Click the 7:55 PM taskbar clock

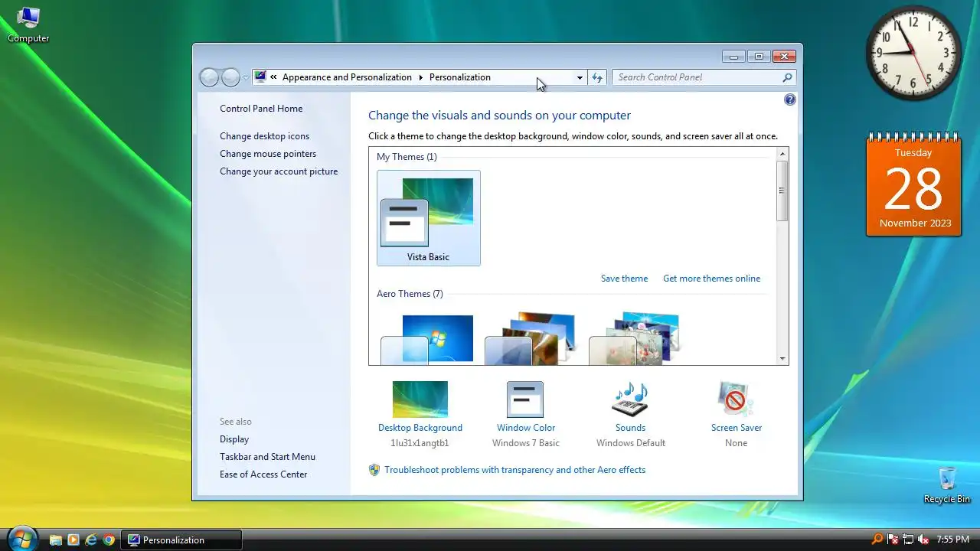[952, 540]
